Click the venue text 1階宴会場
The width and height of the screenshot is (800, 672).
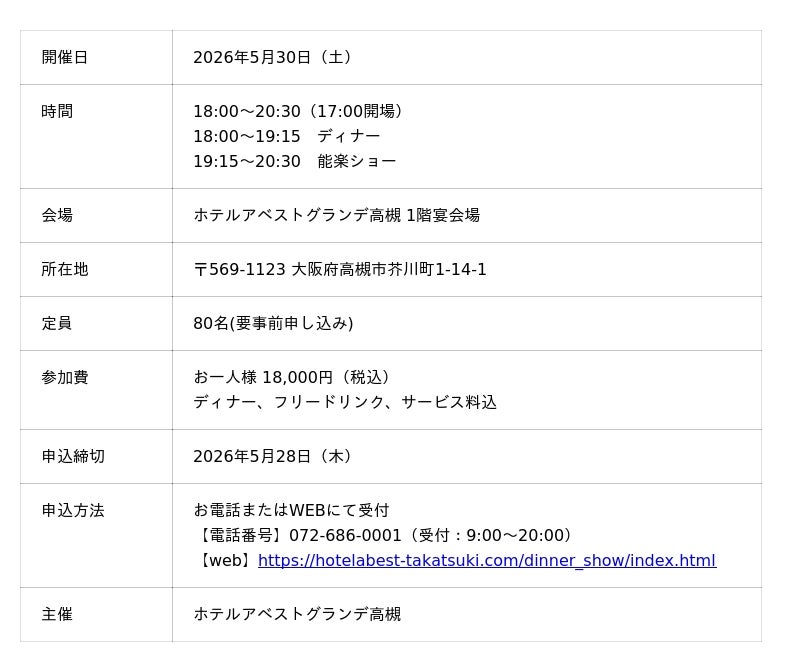pyautogui.click(x=442, y=216)
